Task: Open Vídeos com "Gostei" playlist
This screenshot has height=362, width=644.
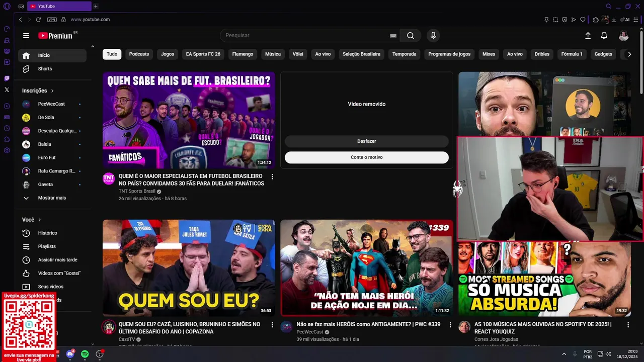Action: [x=52, y=274]
